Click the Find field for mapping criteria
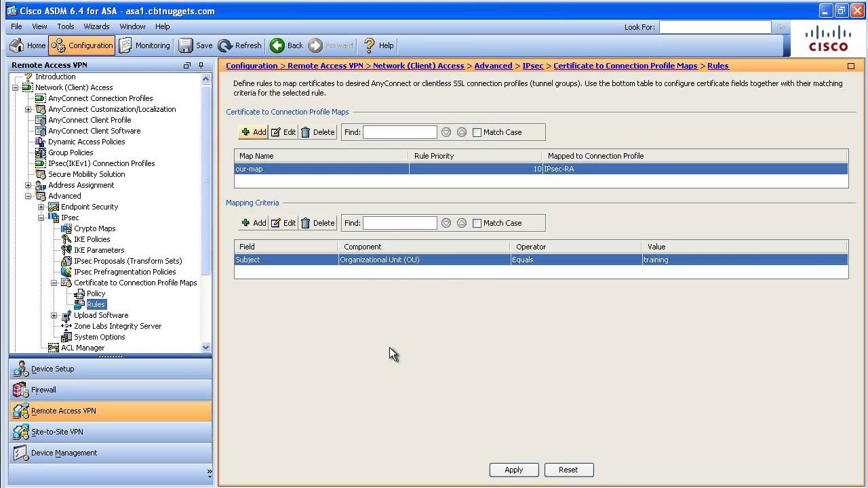The height and width of the screenshot is (488, 868). (399, 223)
